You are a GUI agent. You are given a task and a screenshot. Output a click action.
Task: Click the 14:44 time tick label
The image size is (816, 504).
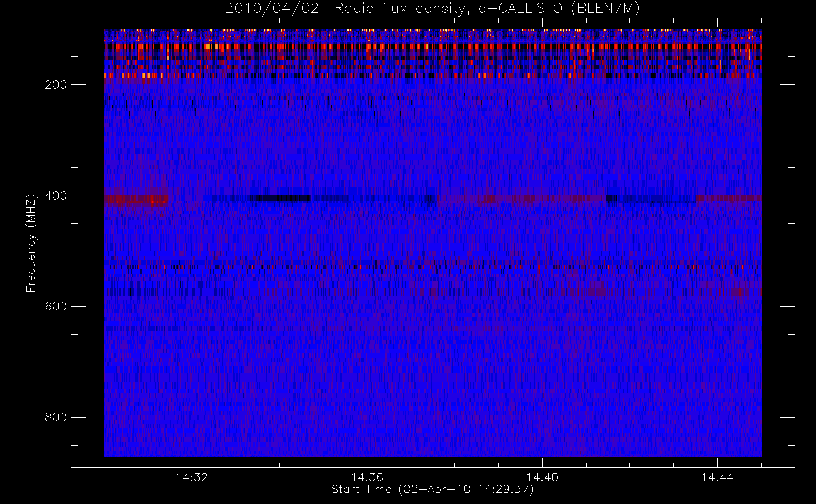(x=717, y=477)
